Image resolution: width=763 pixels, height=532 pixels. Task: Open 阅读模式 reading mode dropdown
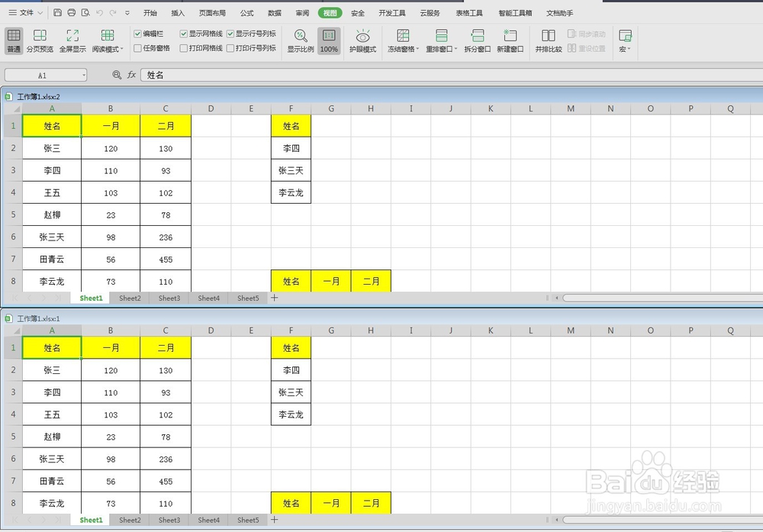(108, 40)
